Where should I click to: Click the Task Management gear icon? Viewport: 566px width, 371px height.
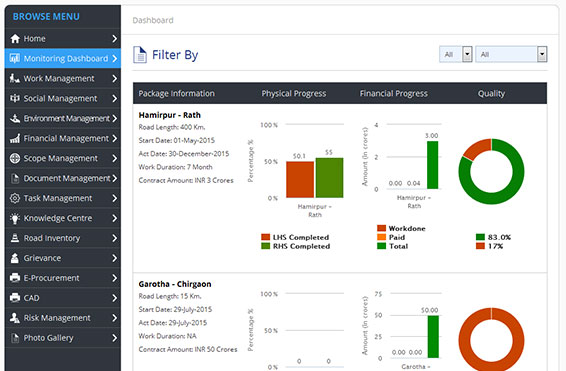pyautogui.click(x=15, y=198)
